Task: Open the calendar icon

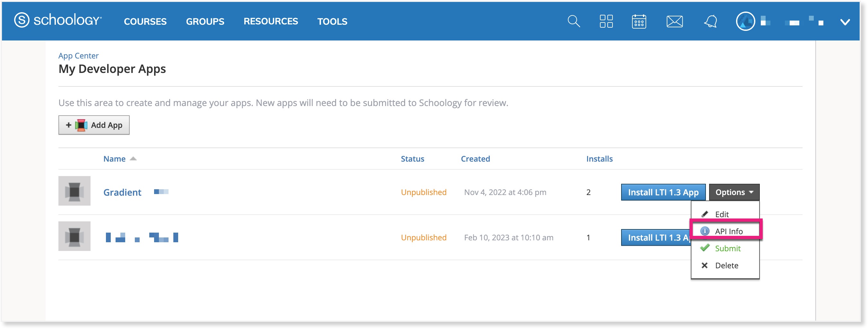Action: coord(638,21)
